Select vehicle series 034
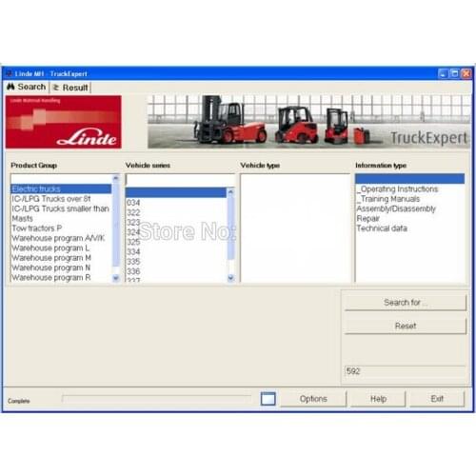The width and height of the screenshot is (476, 476). [x=176, y=203]
